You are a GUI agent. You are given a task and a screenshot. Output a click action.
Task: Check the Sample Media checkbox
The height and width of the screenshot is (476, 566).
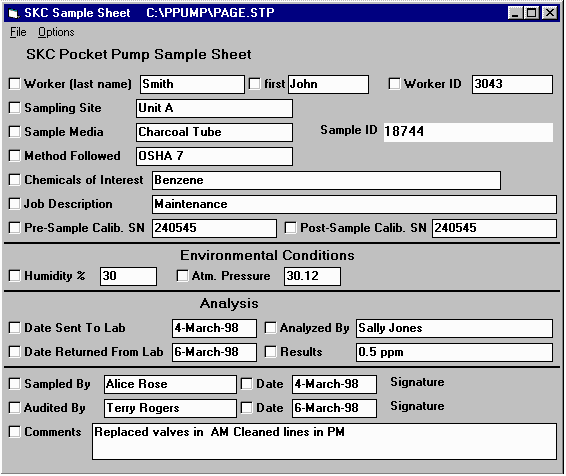coord(14,132)
